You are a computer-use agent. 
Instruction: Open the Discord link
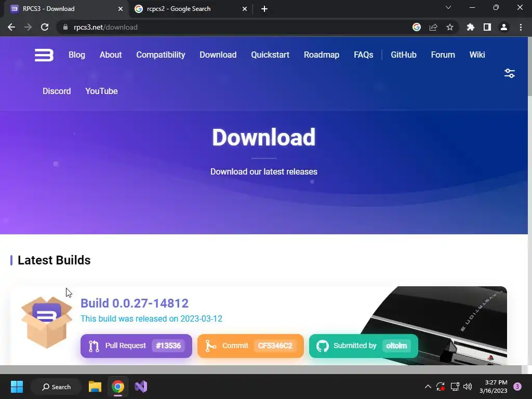coord(57,91)
